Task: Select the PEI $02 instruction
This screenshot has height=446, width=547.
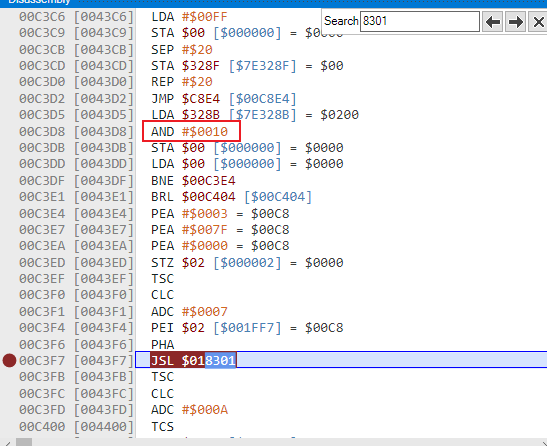Action: 247,328
